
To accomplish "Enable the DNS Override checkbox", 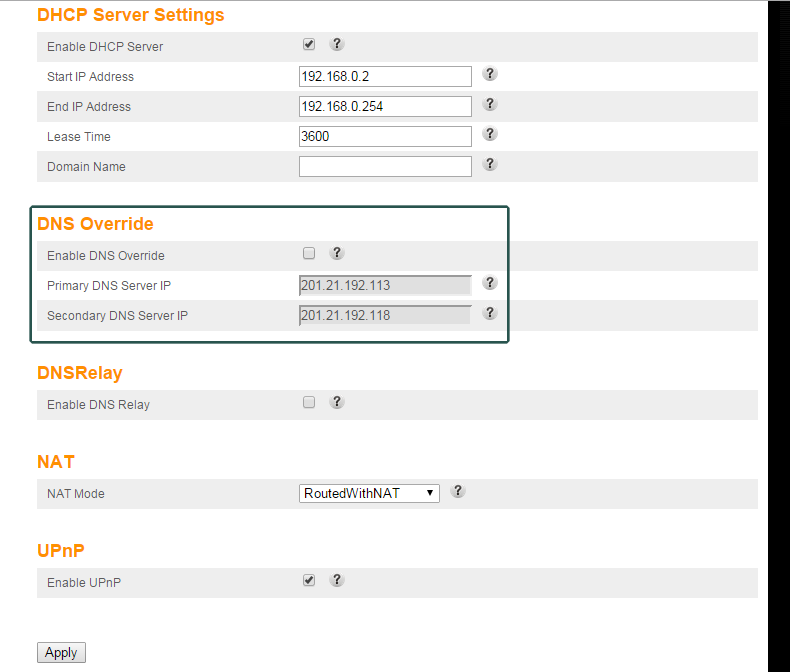I will click(309, 254).
